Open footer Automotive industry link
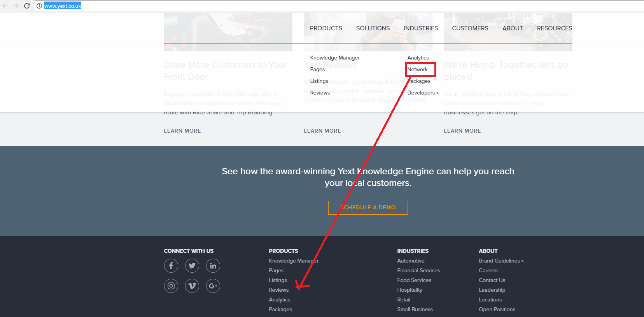Image resolution: width=644 pixels, height=317 pixels. click(411, 261)
